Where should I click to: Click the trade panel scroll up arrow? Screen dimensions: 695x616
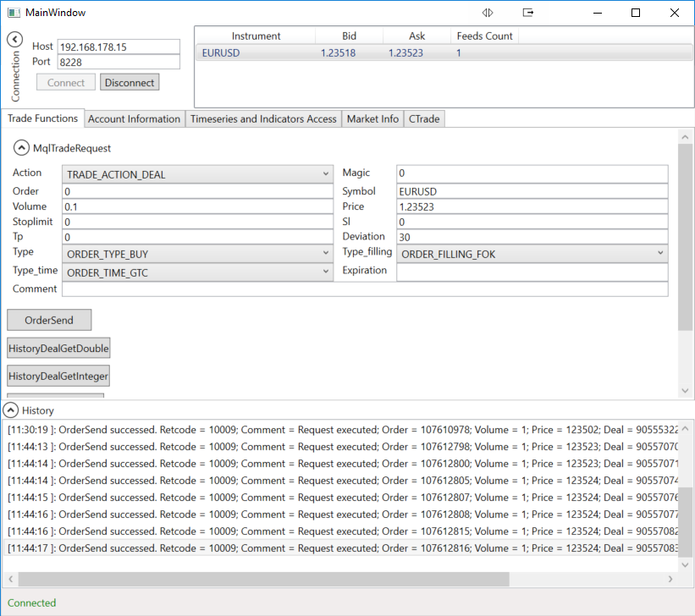pyautogui.click(x=685, y=137)
